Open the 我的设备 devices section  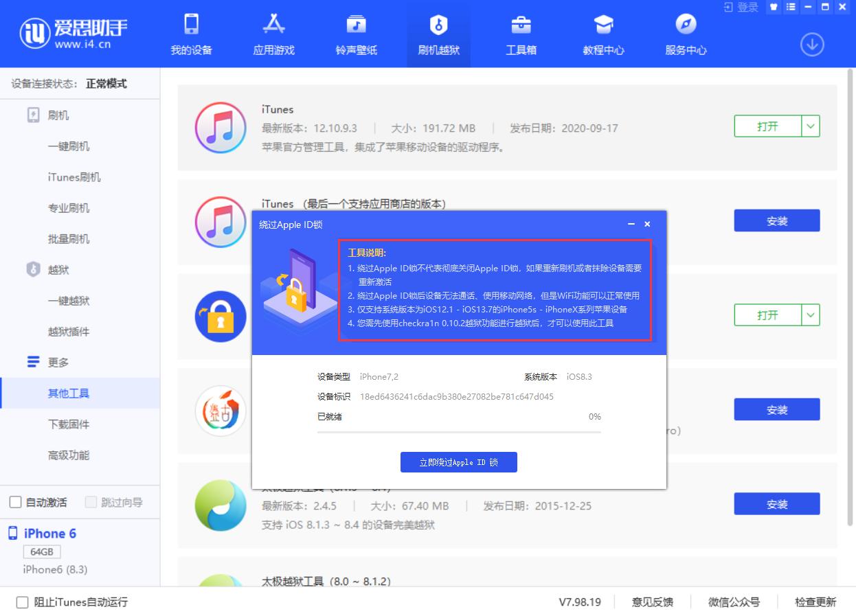pos(190,33)
